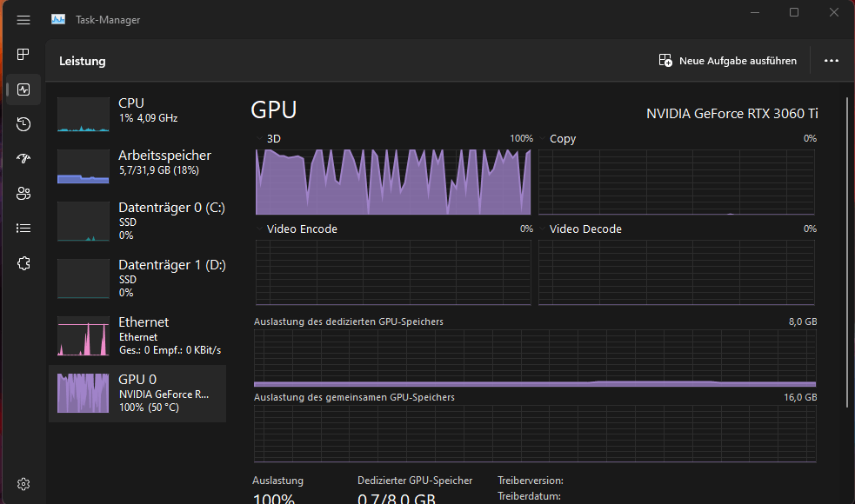Click the vertical scrollbar of GPU panel

pyautogui.click(x=847, y=252)
